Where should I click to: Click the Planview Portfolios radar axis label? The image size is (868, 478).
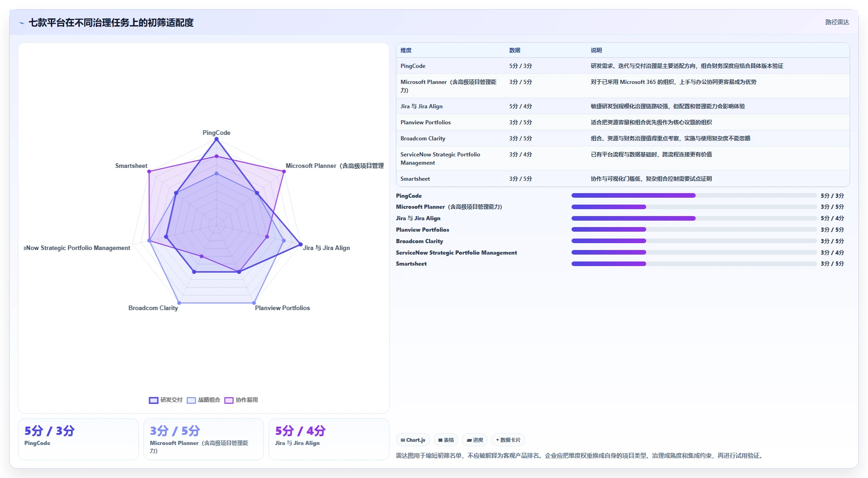[x=282, y=308]
